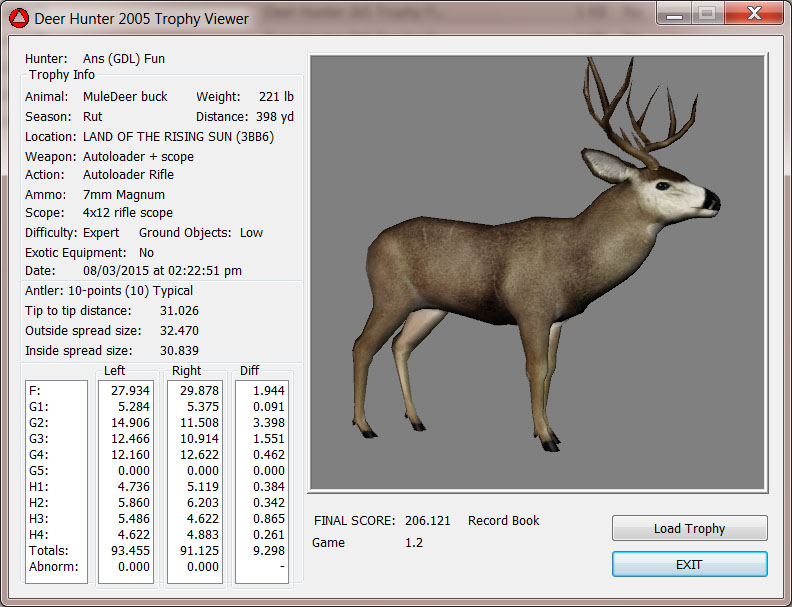Click the Deer Hunter 2005 Trophy Viewer title
This screenshot has width=792, height=607.
coord(142,18)
